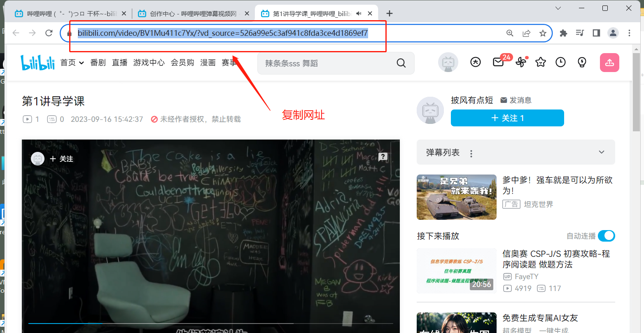Click the video player area
Screen dimensions: 644x333
click(x=211, y=236)
